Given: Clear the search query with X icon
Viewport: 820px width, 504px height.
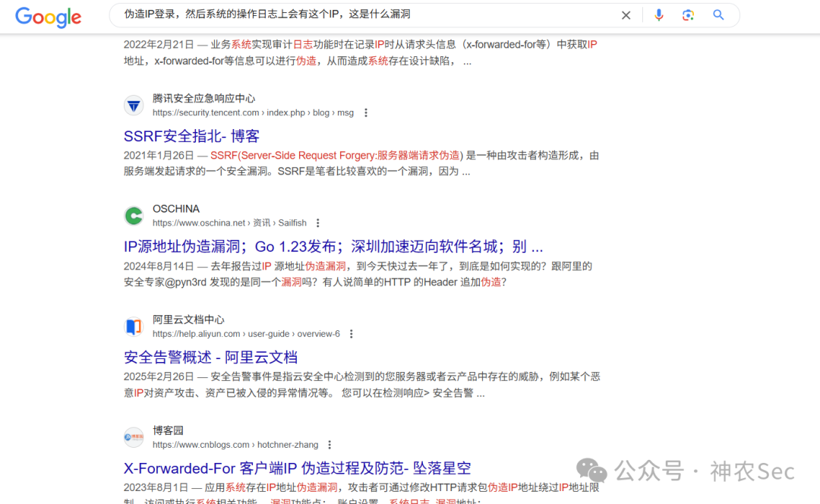Looking at the screenshot, I should pos(626,15).
